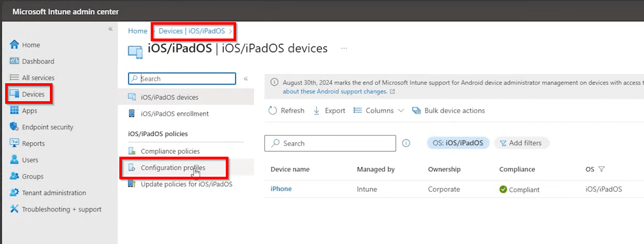Open the Troubleshooting + support wrench icon
644x244 pixels.
tap(14, 209)
